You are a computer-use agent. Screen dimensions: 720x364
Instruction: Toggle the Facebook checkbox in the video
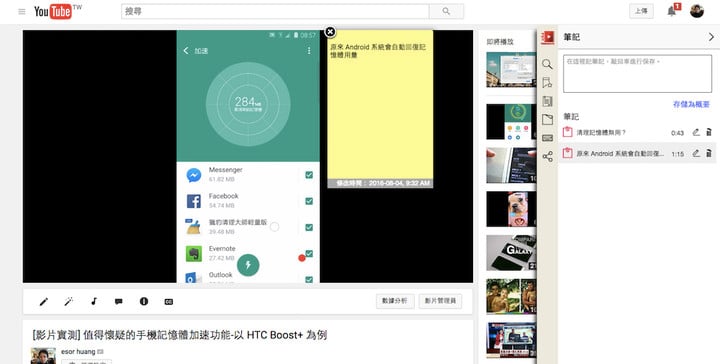[x=309, y=201]
